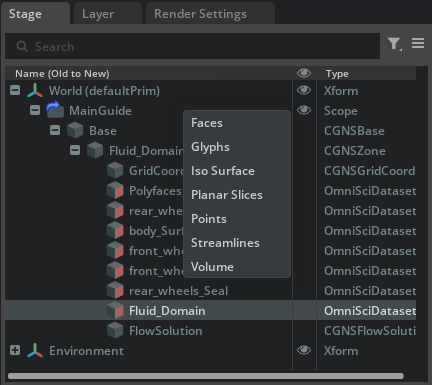Click the selected Fluid_Domain dataset cube icon

(x=115, y=310)
